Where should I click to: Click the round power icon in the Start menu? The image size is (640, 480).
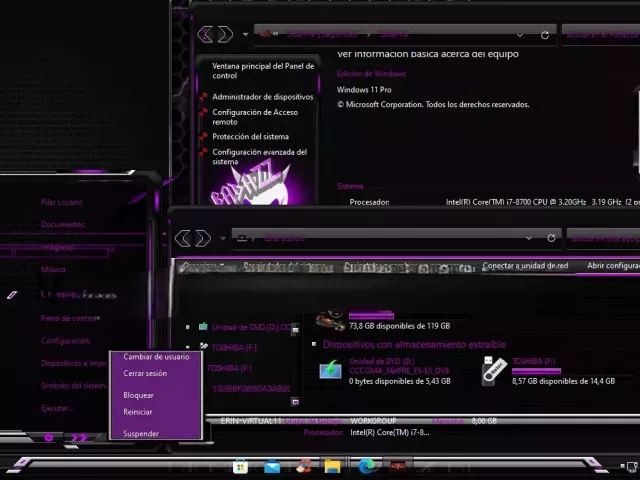(49, 438)
